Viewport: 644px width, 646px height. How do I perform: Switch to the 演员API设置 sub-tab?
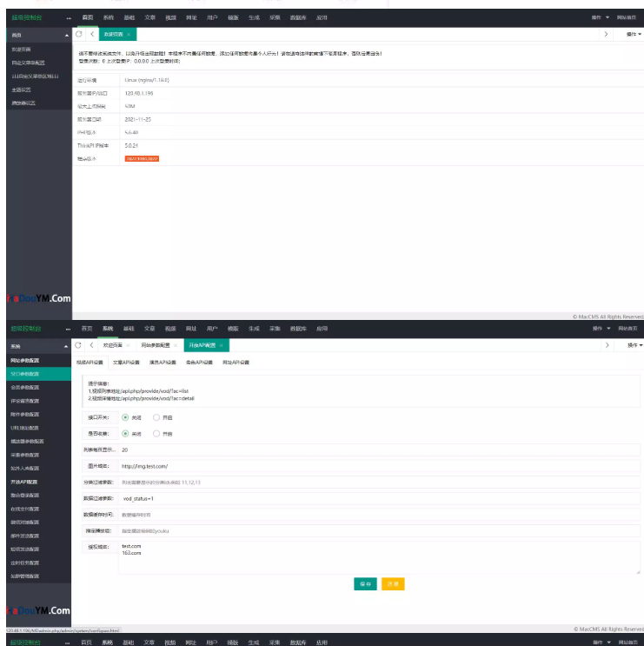[163, 362]
